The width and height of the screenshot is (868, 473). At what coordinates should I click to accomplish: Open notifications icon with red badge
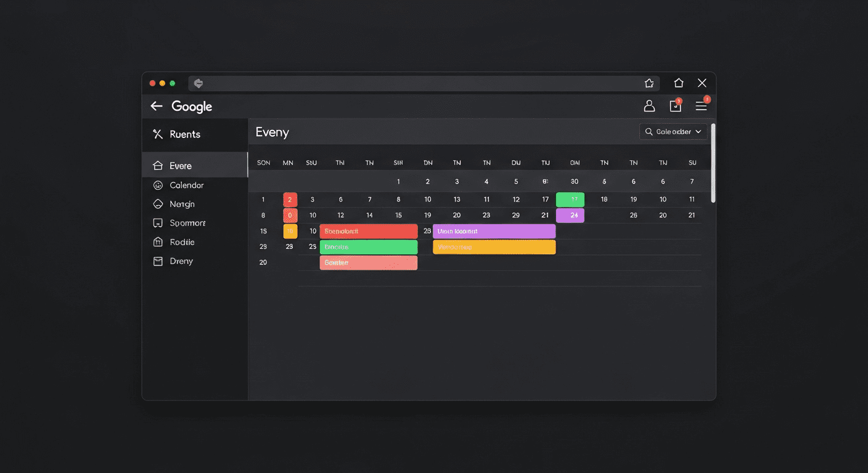pyautogui.click(x=676, y=105)
